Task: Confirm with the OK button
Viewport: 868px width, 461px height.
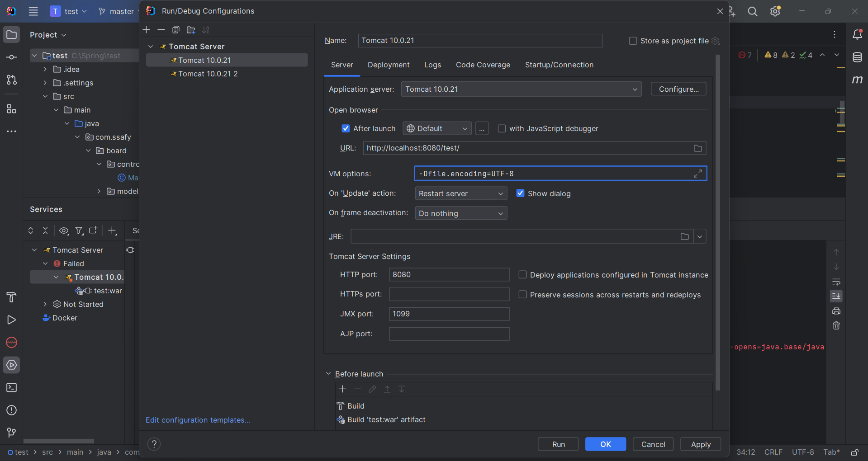Action: click(606, 444)
